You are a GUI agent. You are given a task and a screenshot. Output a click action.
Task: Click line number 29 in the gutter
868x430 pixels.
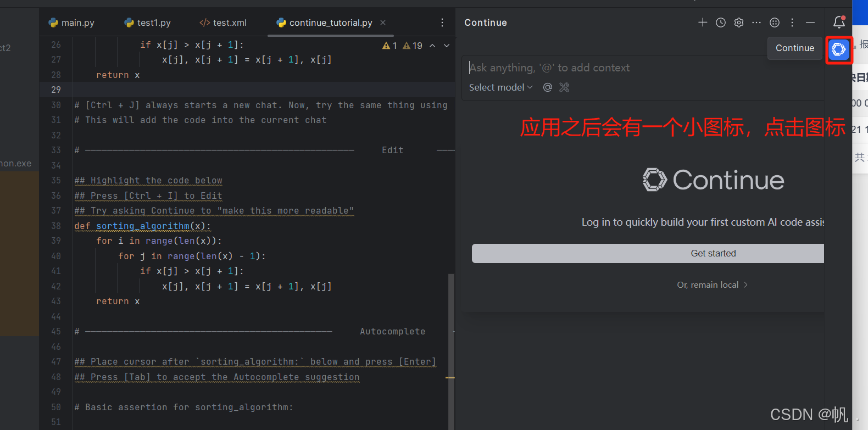click(x=56, y=90)
